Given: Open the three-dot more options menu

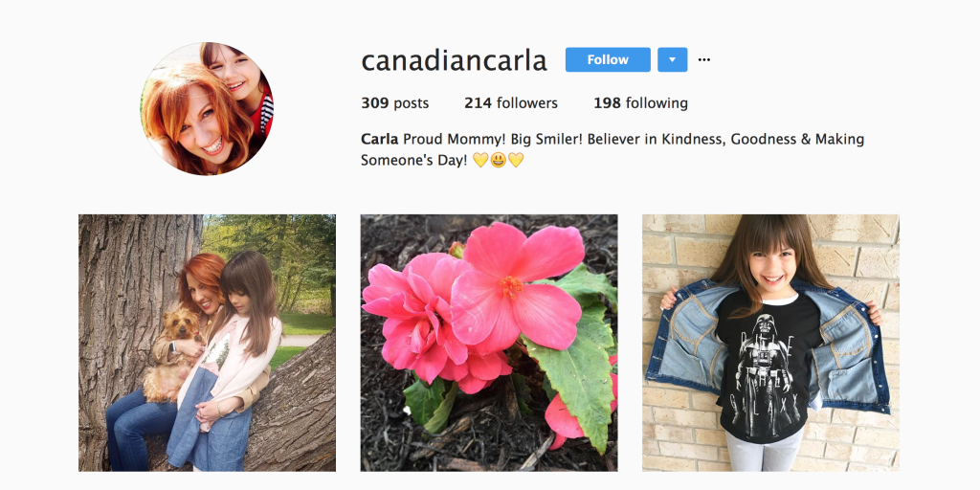Looking at the screenshot, I should tap(703, 60).
